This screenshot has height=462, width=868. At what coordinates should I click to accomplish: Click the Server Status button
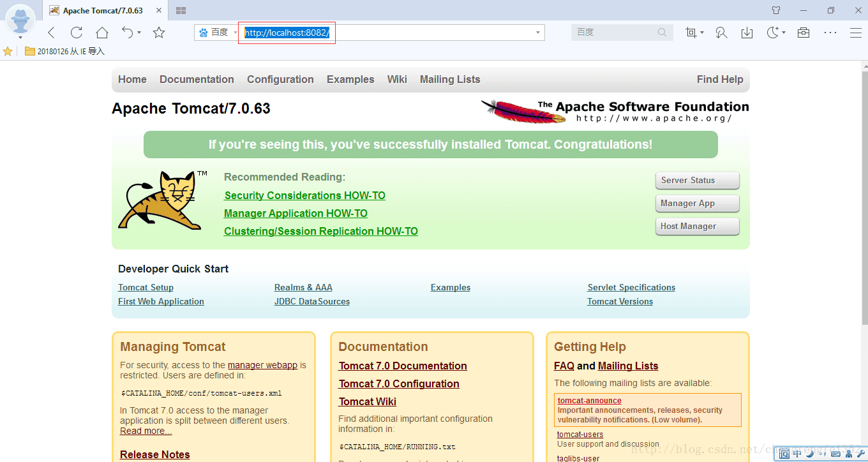(x=697, y=181)
